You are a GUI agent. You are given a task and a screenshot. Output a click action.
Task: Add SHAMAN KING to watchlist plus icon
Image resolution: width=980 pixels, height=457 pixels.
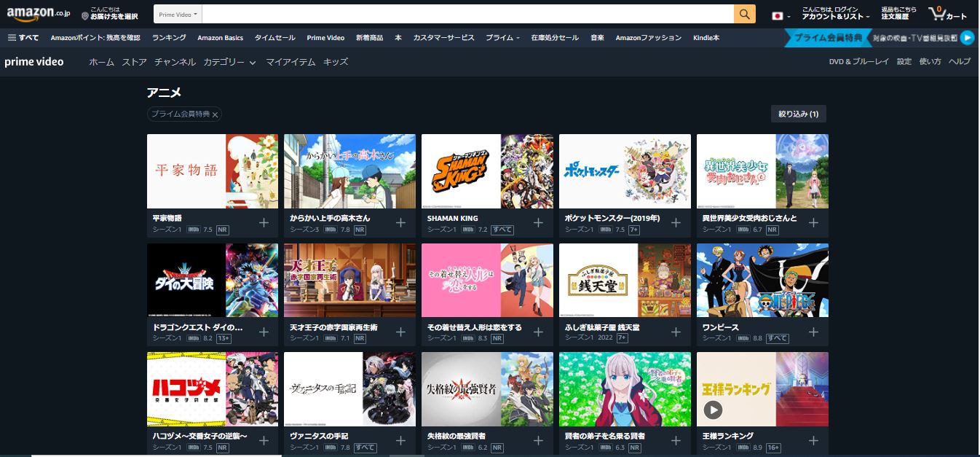coord(538,223)
